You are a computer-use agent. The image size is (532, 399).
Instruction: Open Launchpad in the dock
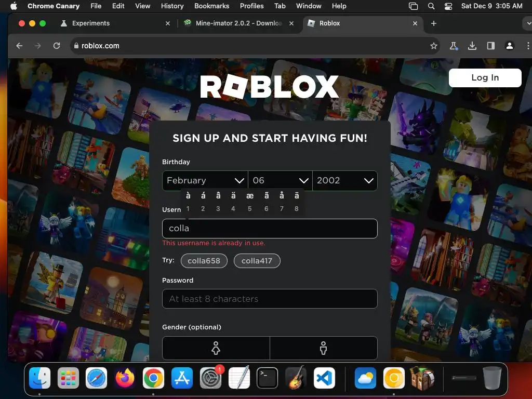(x=68, y=378)
